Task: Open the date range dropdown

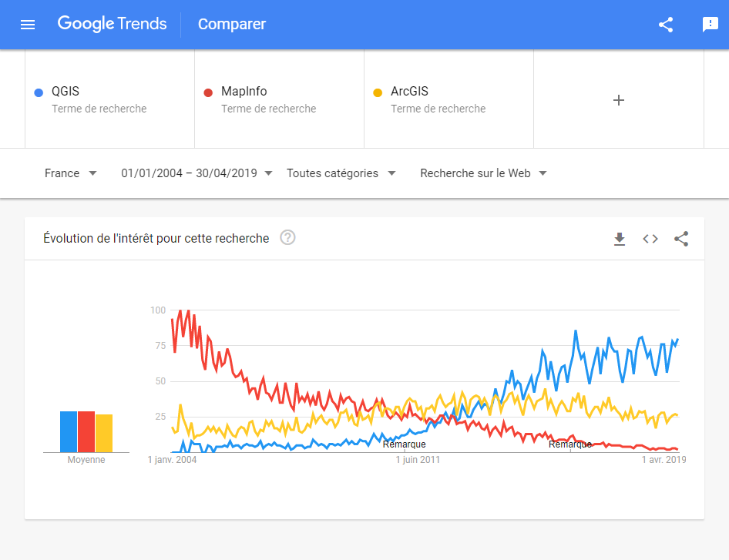Action: point(197,173)
